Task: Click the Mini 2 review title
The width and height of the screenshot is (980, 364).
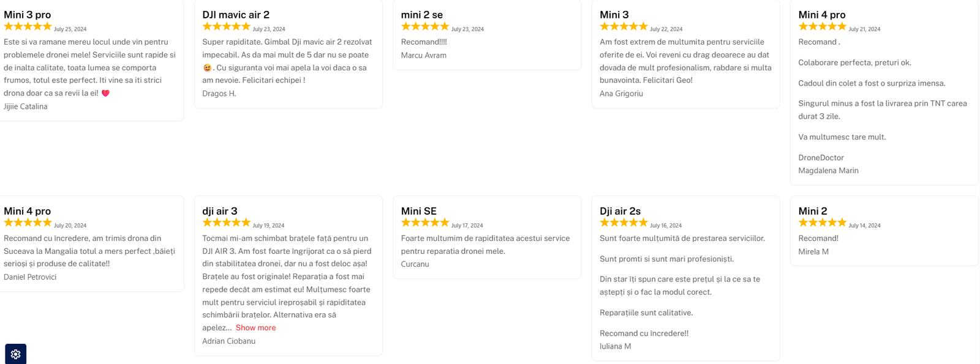Action: [812, 211]
